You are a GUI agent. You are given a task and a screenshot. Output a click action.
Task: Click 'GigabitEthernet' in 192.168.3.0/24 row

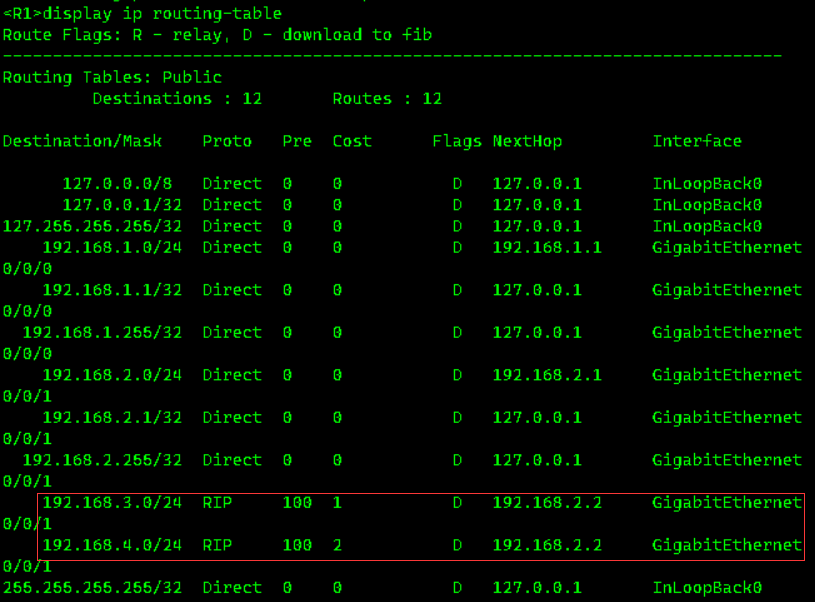click(x=727, y=503)
